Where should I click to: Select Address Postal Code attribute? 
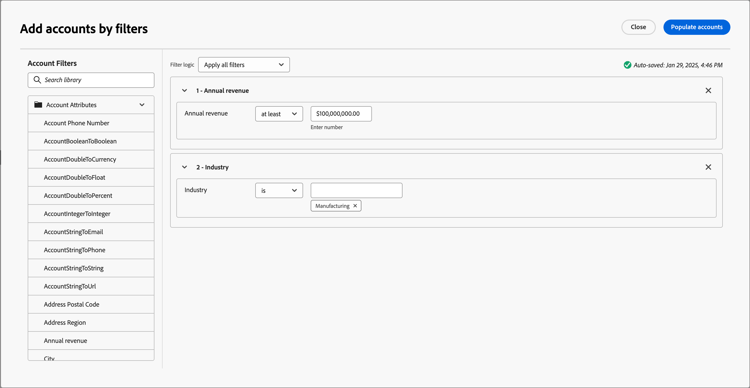coord(91,304)
